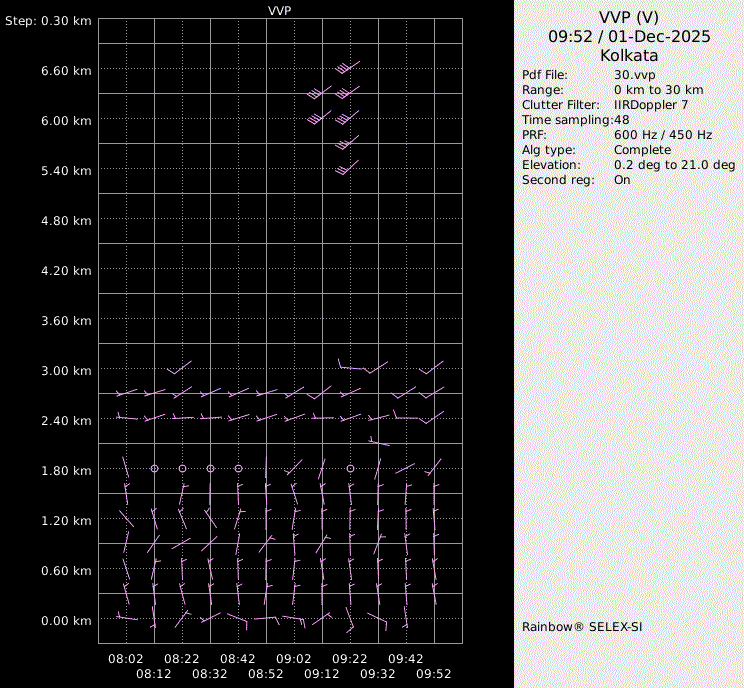This screenshot has width=744, height=688.
Task: Click the Step: 0.30 km label
Action: (48, 20)
